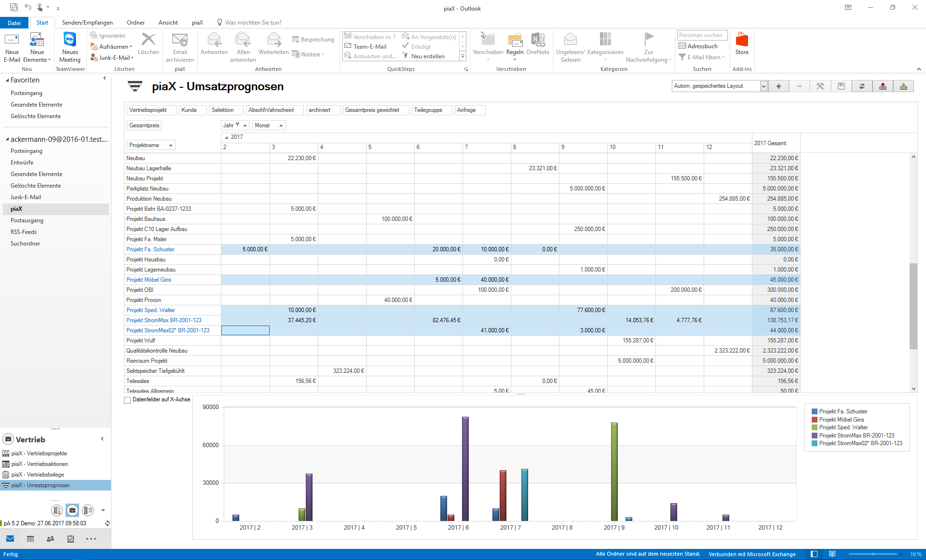This screenshot has width=926, height=560.
Task: Open module options arrow beside module icons
Action: tap(103, 510)
